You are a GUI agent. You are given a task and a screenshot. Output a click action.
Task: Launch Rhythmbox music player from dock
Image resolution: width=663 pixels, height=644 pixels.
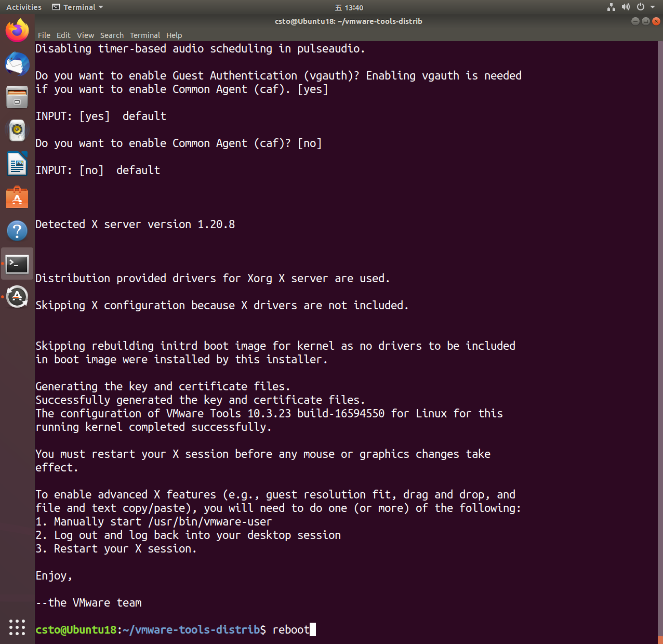(x=17, y=130)
